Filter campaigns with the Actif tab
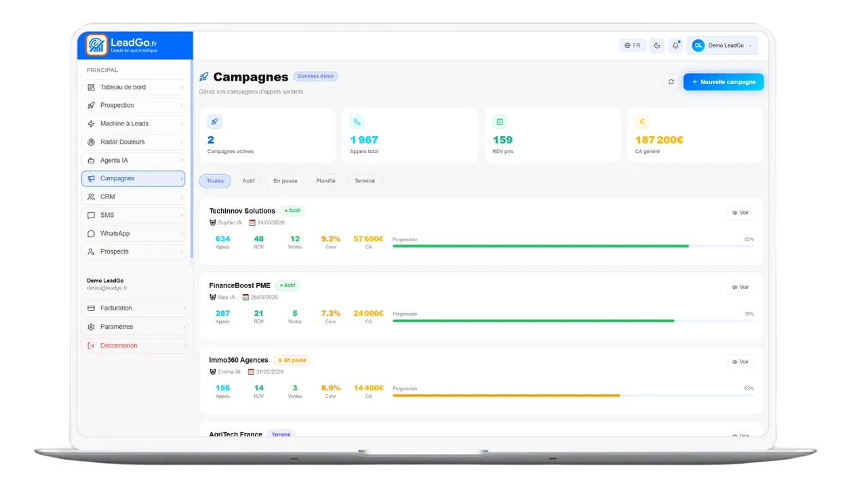This screenshot has width=868, height=488. pos(249,181)
